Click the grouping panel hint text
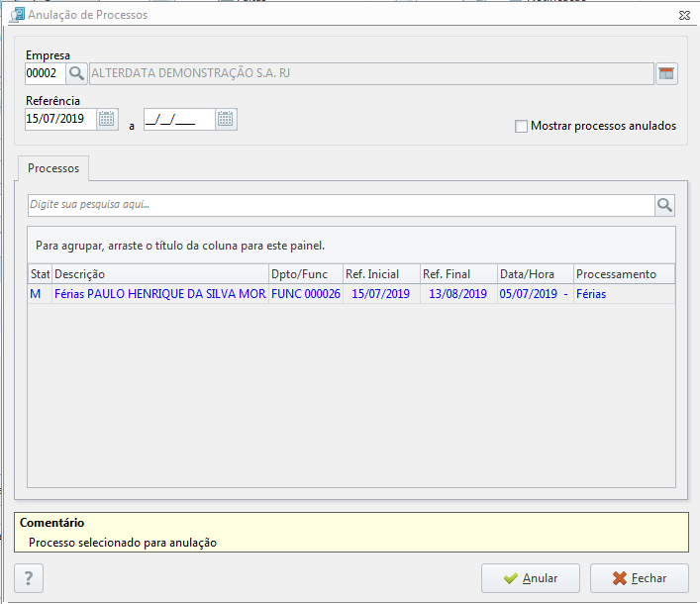 180,246
